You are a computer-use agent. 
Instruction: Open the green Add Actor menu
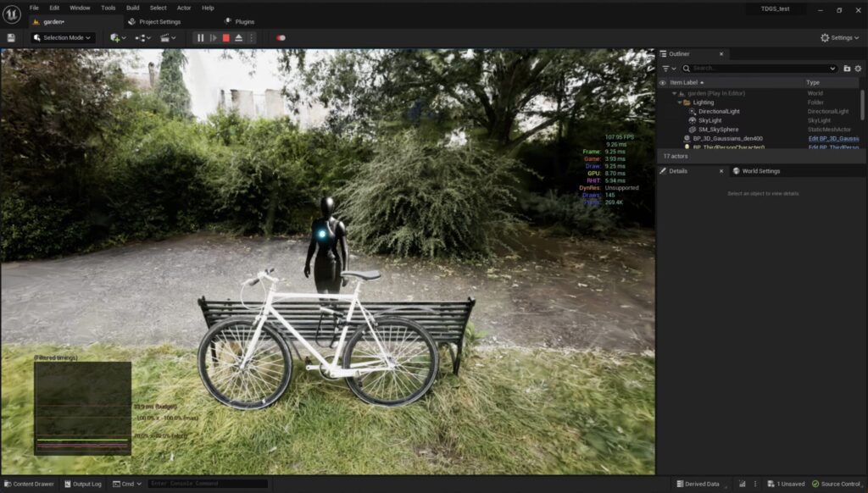[114, 37]
